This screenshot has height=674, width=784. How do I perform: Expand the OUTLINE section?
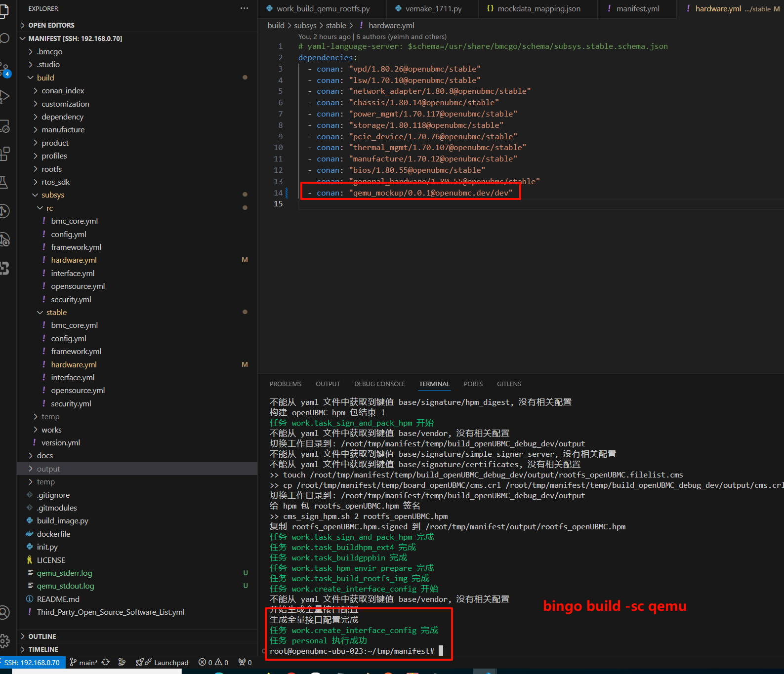pyautogui.click(x=42, y=636)
